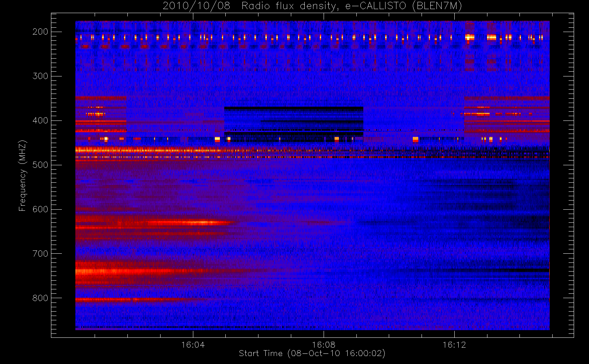Click the 16:12 time tick label

tap(454, 345)
